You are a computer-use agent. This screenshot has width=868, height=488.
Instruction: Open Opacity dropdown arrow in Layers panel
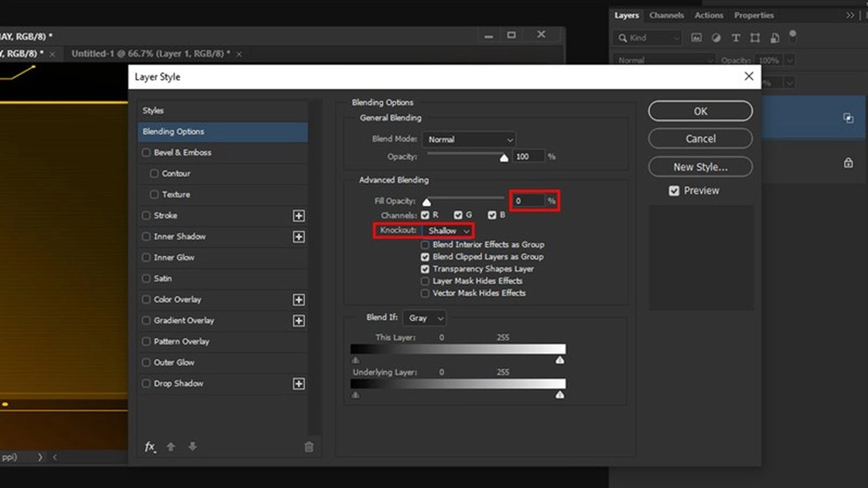(790, 60)
